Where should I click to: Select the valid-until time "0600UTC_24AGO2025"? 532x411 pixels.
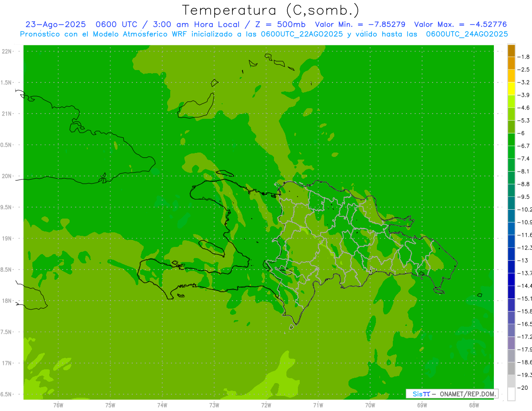coord(467,34)
